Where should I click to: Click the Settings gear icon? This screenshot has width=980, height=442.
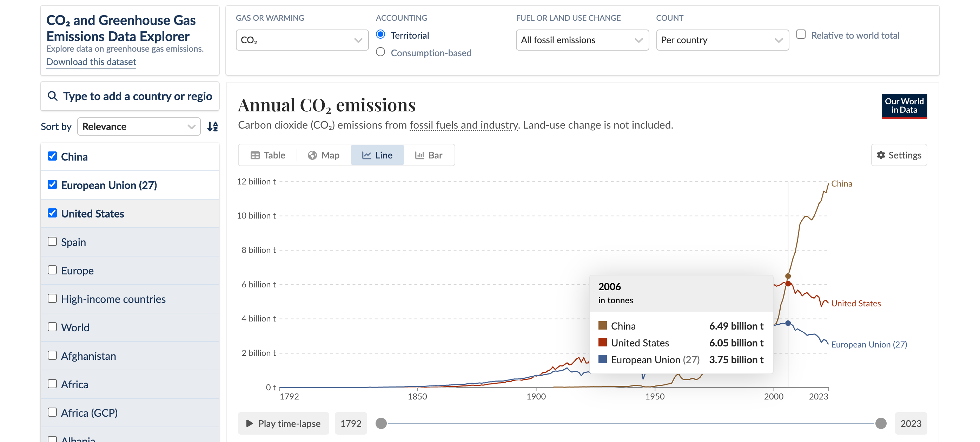pos(881,155)
